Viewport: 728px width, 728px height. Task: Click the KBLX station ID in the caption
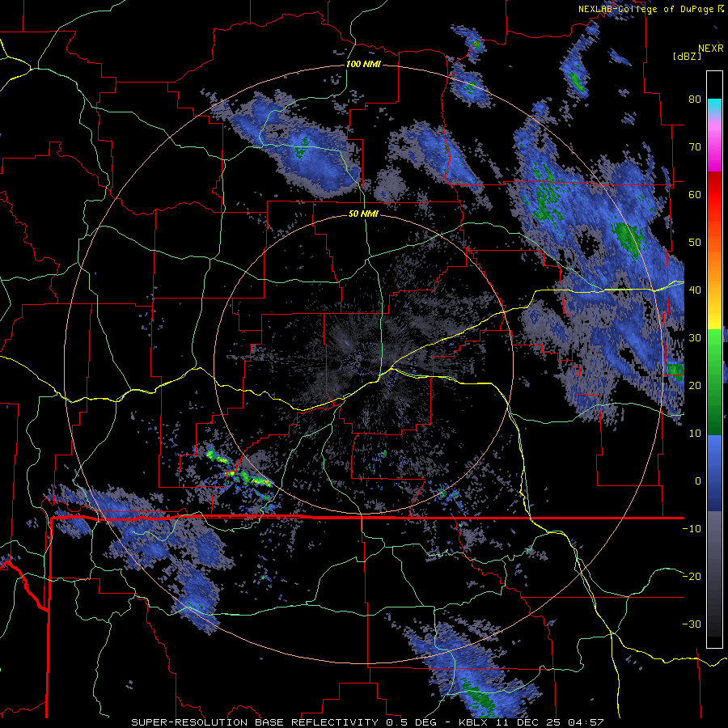[x=472, y=722]
